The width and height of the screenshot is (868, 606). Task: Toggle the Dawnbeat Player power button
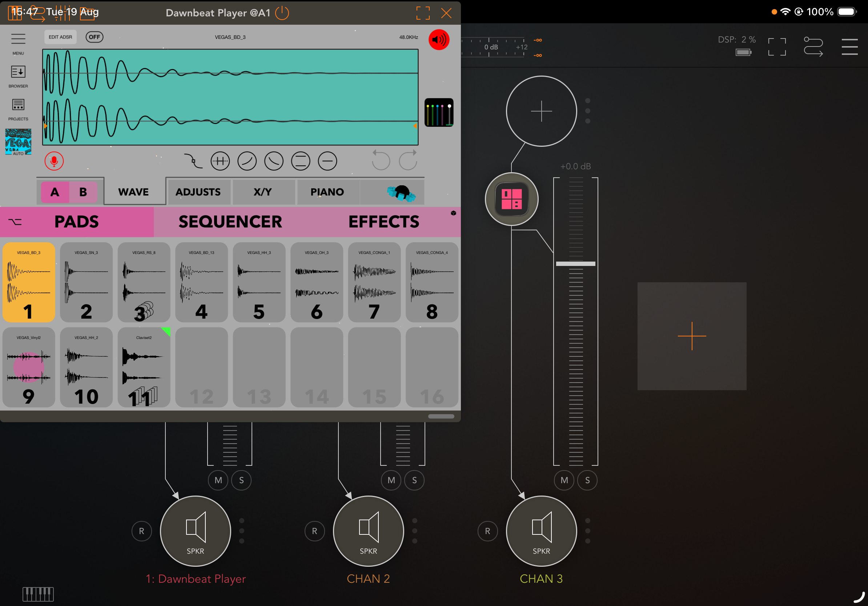point(282,13)
